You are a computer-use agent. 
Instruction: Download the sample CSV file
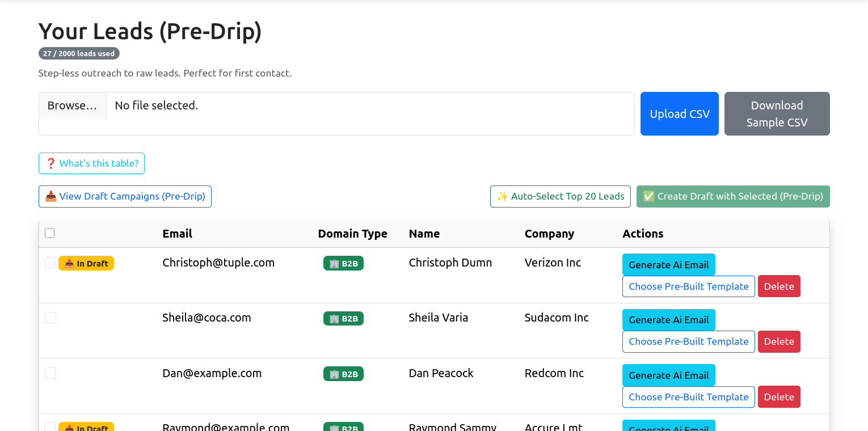click(x=777, y=114)
